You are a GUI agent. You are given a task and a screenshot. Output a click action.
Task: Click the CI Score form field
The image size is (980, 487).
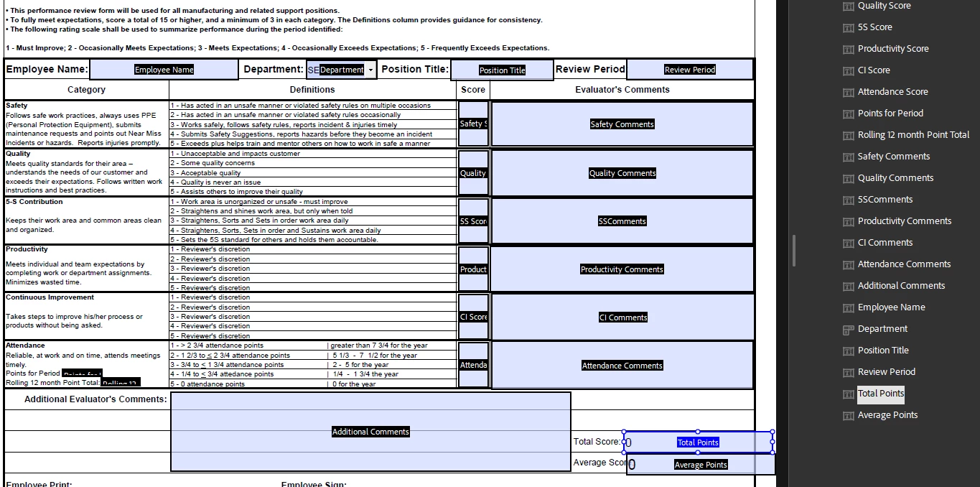pyautogui.click(x=473, y=317)
